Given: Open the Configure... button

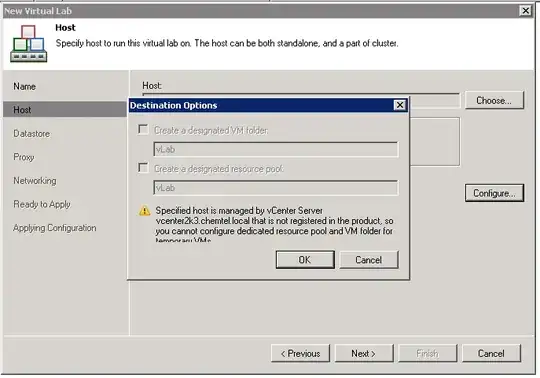Looking at the screenshot, I should pyautogui.click(x=494, y=193).
